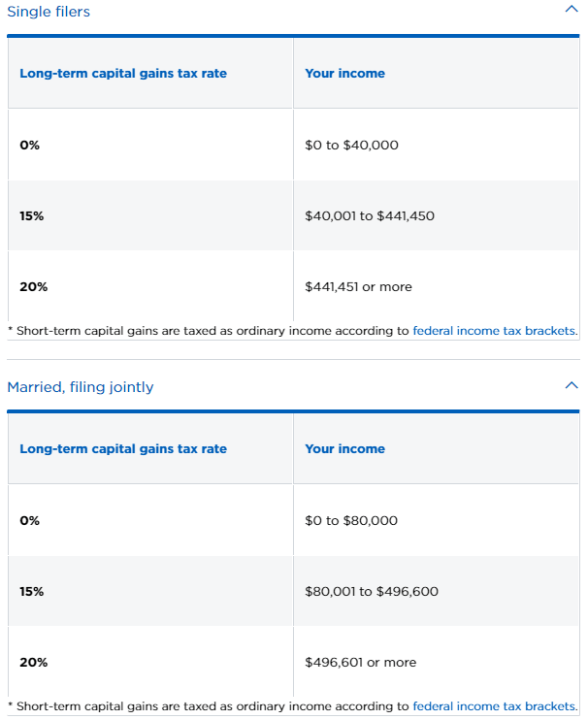Select the $496,601 or more cell
Image resolution: width=588 pixels, height=720 pixels.
pyautogui.click(x=360, y=663)
